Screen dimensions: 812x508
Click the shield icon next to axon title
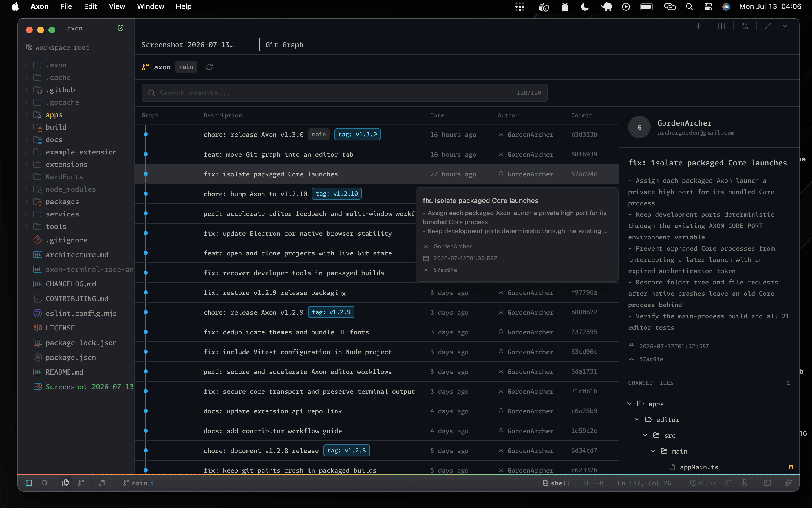click(121, 28)
